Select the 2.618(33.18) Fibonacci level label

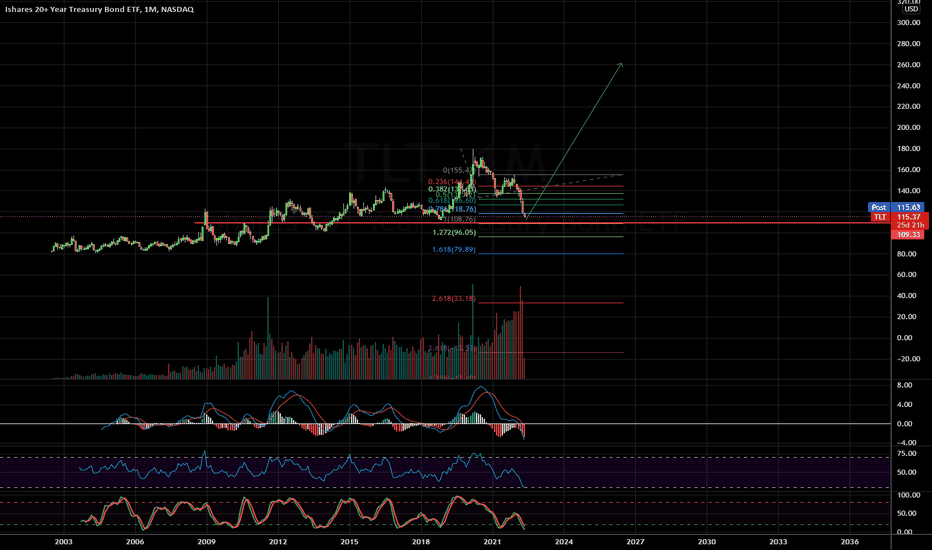(x=454, y=298)
